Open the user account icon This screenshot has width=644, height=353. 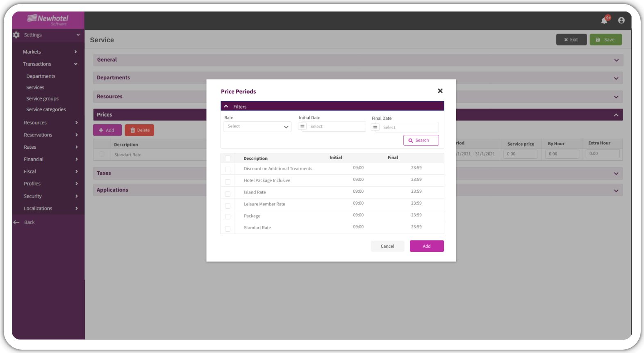click(621, 20)
